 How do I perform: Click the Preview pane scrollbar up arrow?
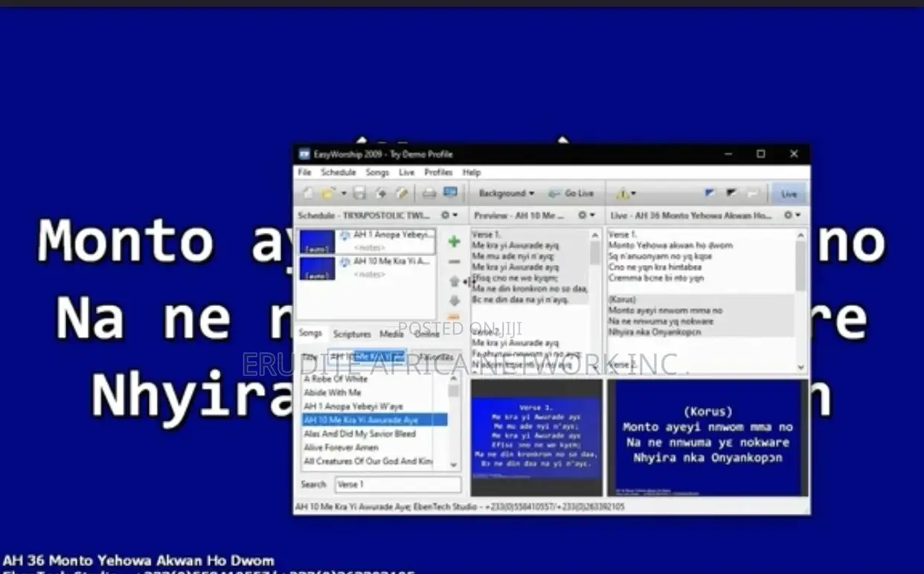[x=595, y=235]
